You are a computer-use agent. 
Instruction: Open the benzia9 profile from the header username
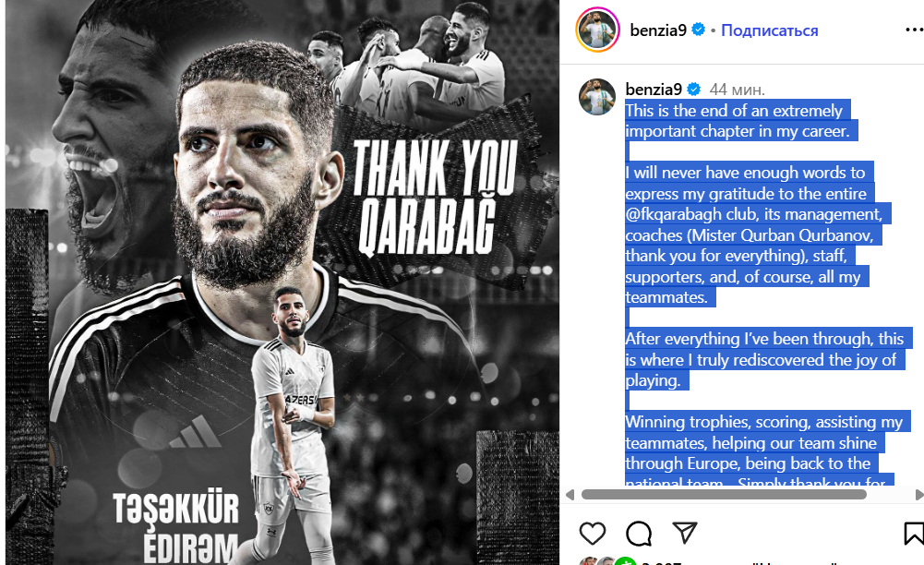coord(658,30)
